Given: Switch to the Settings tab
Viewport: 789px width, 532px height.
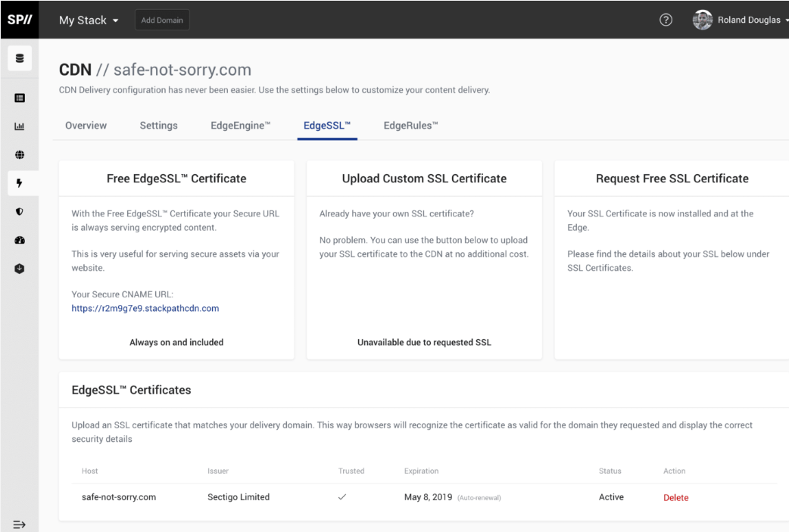Looking at the screenshot, I should [x=158, y=126].
